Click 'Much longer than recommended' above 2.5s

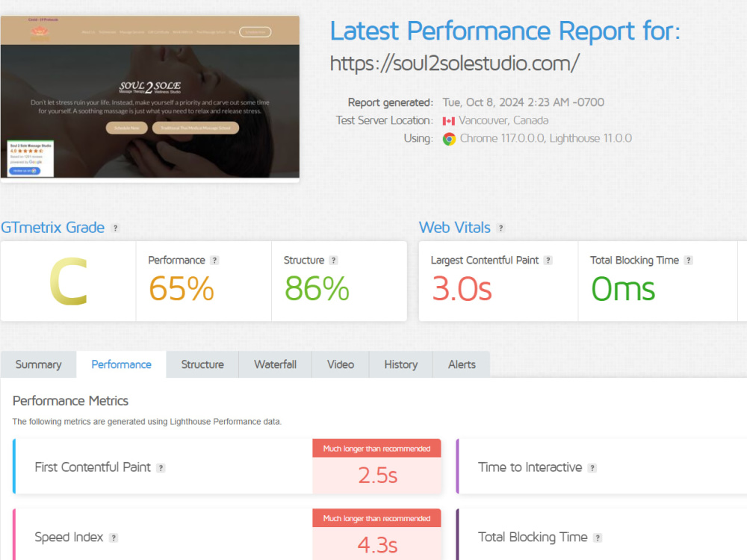click(376, 449)
